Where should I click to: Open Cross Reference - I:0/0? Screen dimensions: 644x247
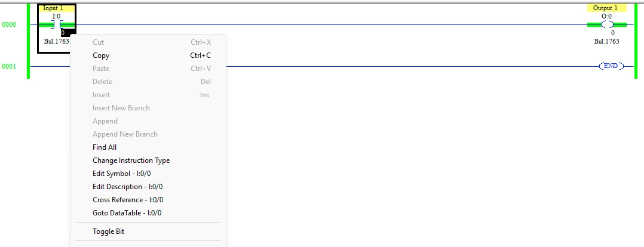(128, 200)
